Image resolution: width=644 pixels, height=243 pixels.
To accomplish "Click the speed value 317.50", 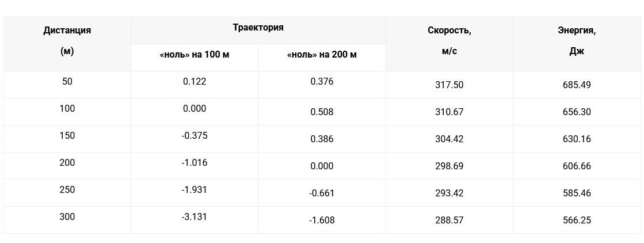I will pyautogui.click(x=449, y=85).
